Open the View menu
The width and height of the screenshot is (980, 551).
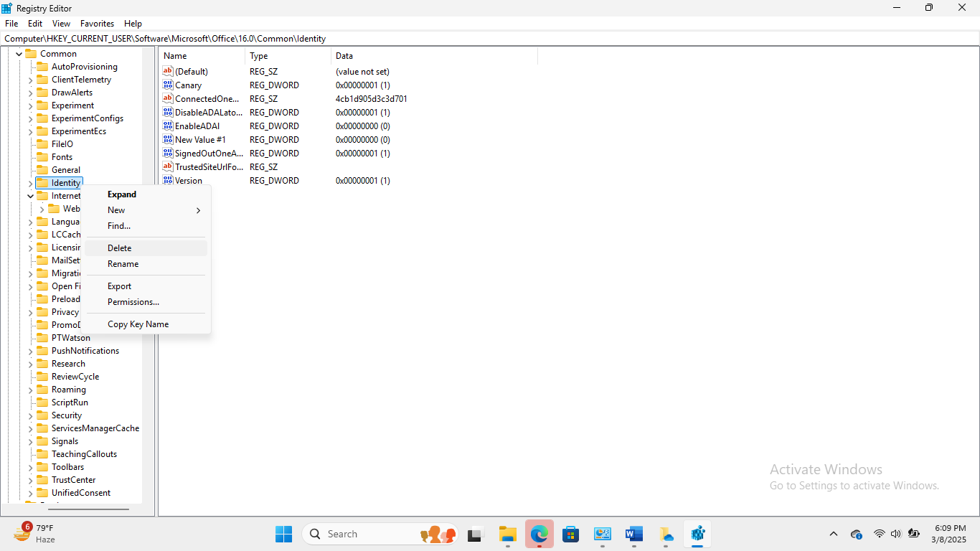[x=61, y=24]
